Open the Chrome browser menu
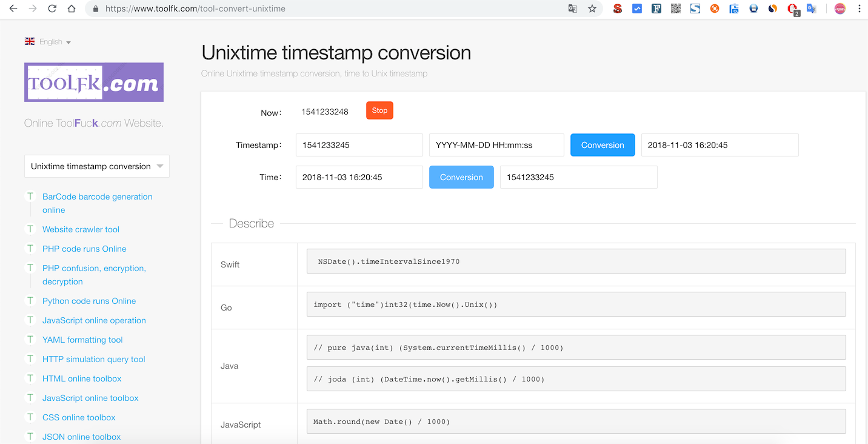The height and width of the screenshot is (444, 868). [860, 8]
